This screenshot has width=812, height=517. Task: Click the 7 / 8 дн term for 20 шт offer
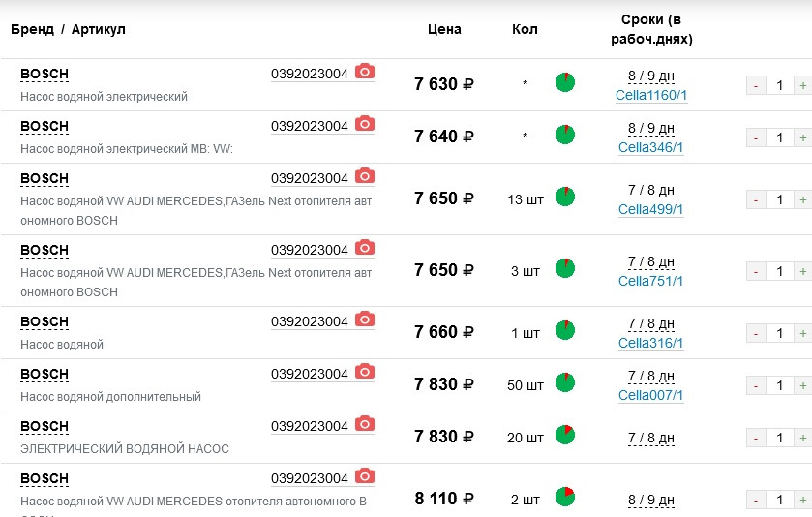click(x=651, y=438)
